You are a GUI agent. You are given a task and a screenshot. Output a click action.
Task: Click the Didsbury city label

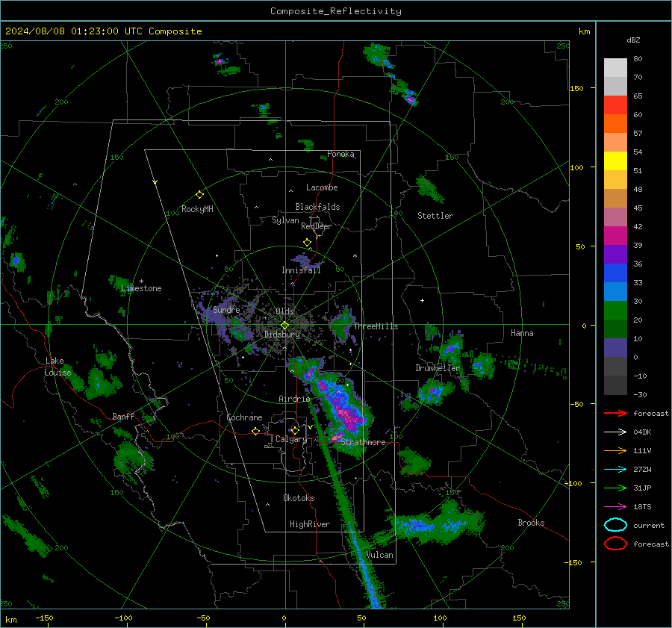(x=282, y=335)
